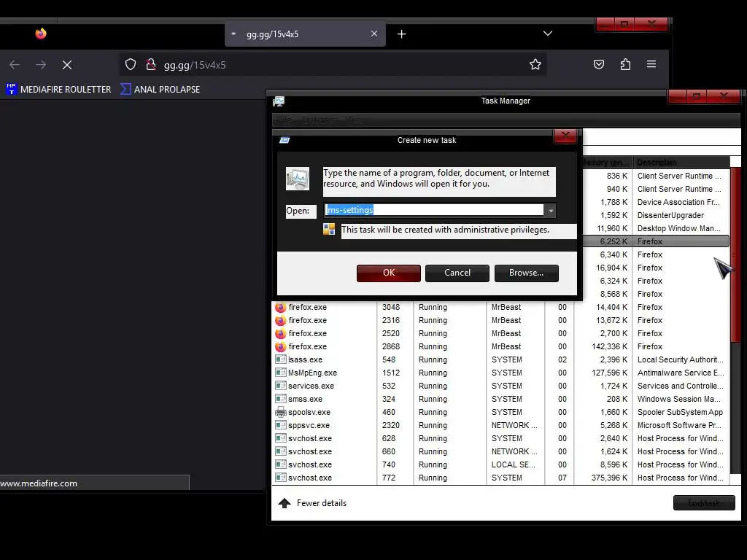Screen dimensions: 747x560
Task: Confirm Create new task with OK
Action: coord(389,273)
